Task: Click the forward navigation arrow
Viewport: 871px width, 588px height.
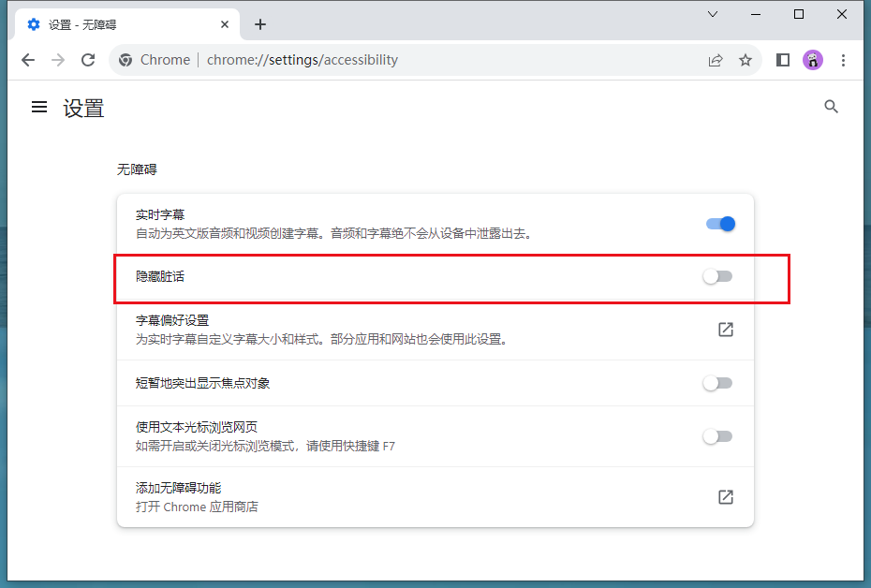Action: (x=58, y=60)
